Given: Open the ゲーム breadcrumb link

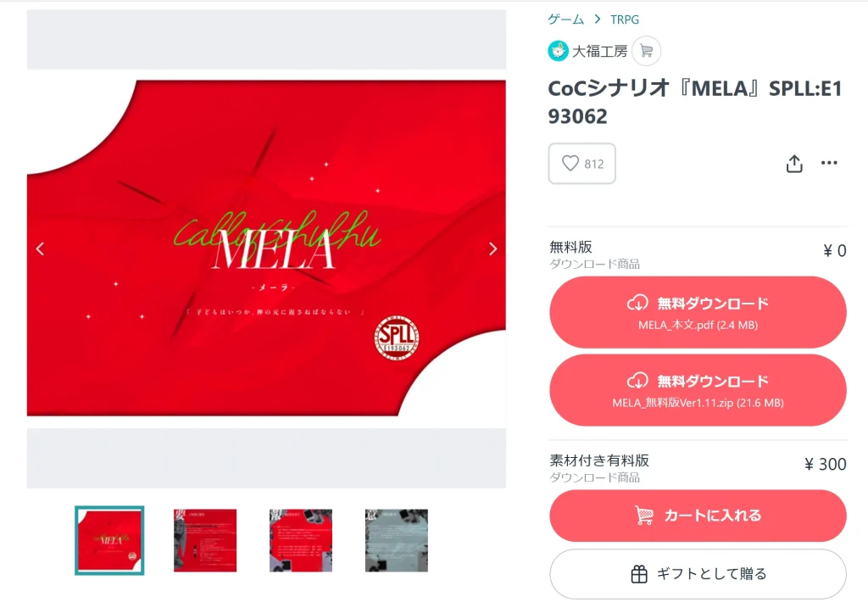Looking at the screenshot, I should click(565, 20).
